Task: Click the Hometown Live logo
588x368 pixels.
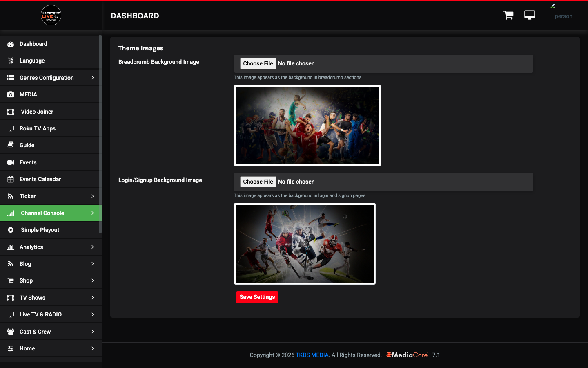Action: (51, 15)
